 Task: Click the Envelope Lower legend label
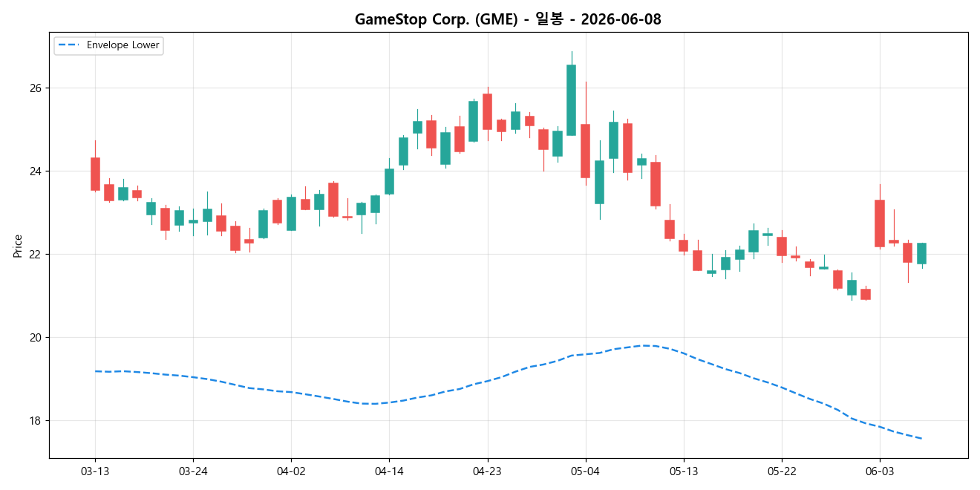(123, 45)
